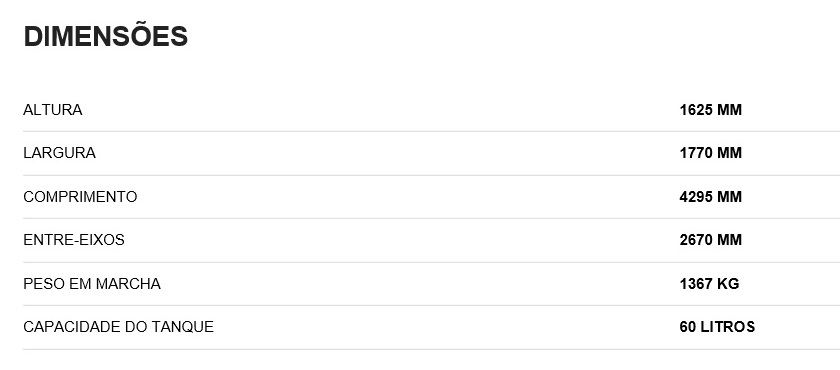The height and width of the screenshot is (370, 840).
Task: Click the 60 LITROS value
Action: (x=717, y=327)
